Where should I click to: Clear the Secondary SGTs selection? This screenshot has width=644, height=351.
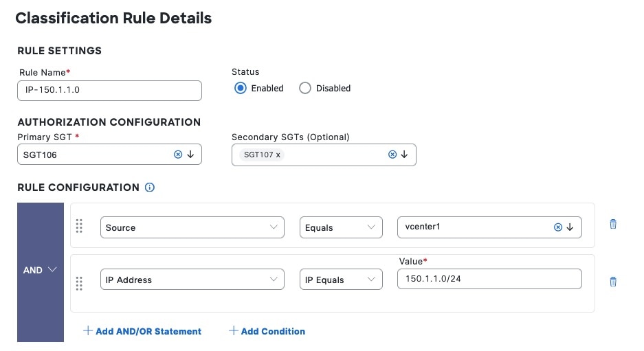pos(392,155)
